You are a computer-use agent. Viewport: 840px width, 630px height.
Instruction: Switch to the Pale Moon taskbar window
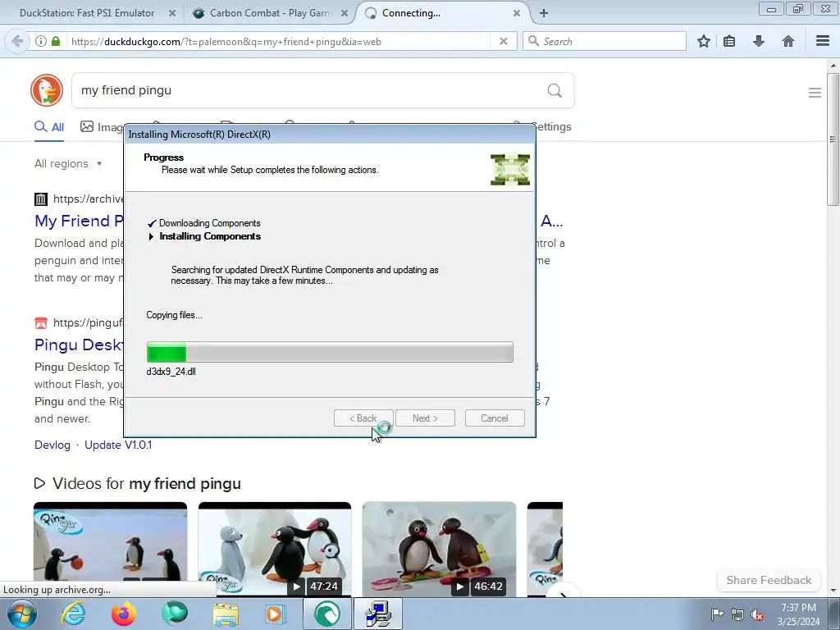[327, 614]
